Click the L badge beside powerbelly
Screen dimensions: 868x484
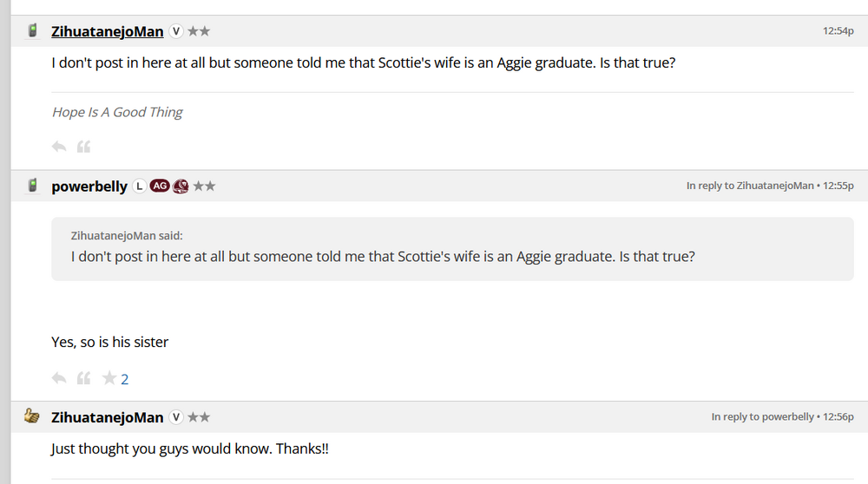[140, 186]
